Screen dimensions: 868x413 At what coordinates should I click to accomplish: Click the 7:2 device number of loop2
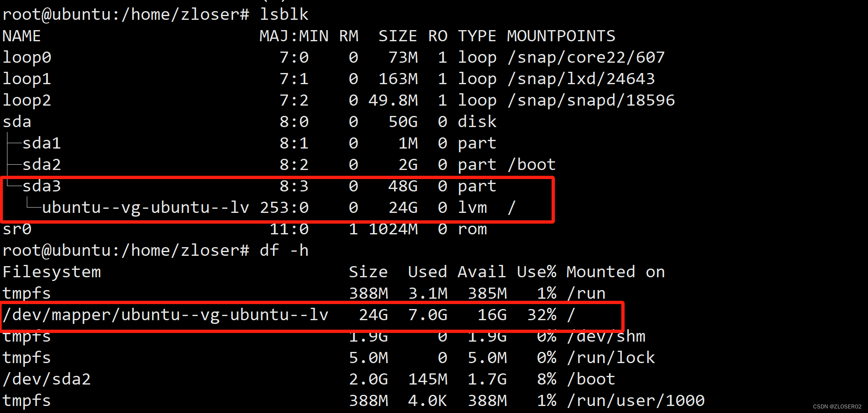pos(294,100)
